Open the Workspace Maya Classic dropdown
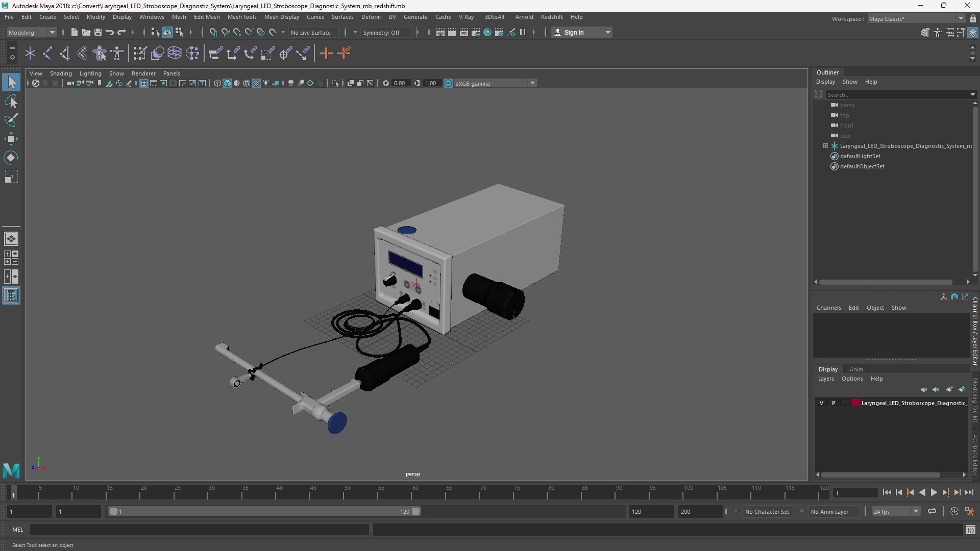980x551 pixels. (x=916, y=18)
